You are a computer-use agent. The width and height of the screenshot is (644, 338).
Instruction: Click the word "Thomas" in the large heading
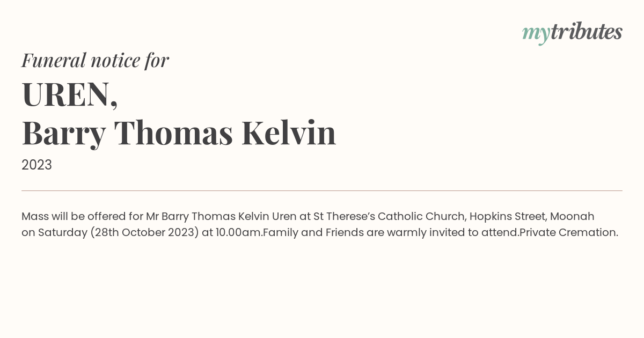(173, 133)
